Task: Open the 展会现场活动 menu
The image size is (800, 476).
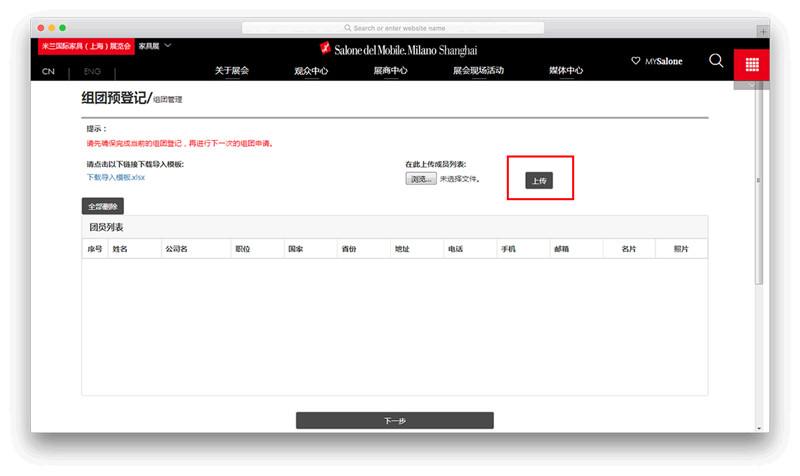Action: coord(478,71)
